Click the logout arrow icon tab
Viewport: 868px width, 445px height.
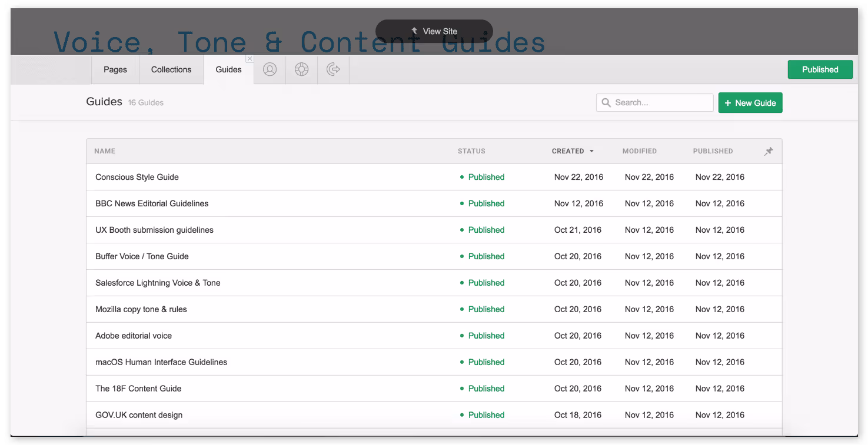click(x=333, y=69)
